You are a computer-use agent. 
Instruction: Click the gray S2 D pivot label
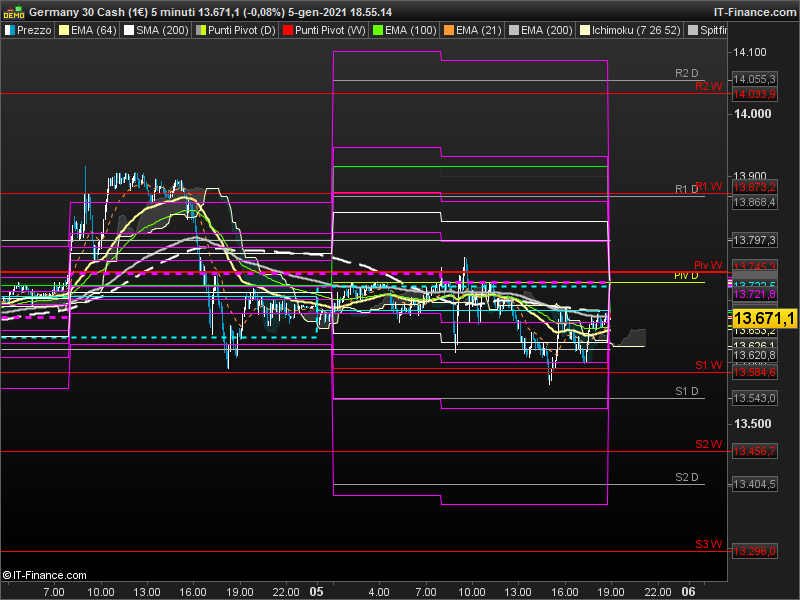pos(686,477)
